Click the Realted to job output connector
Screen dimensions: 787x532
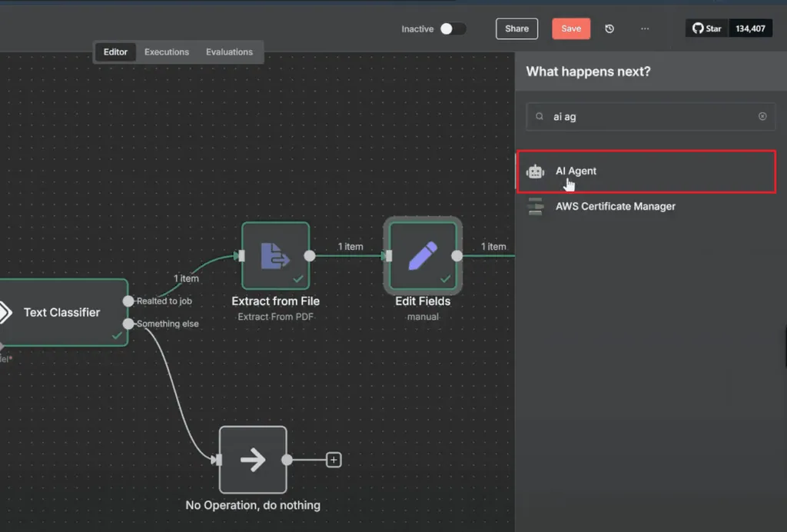(128, 301)
